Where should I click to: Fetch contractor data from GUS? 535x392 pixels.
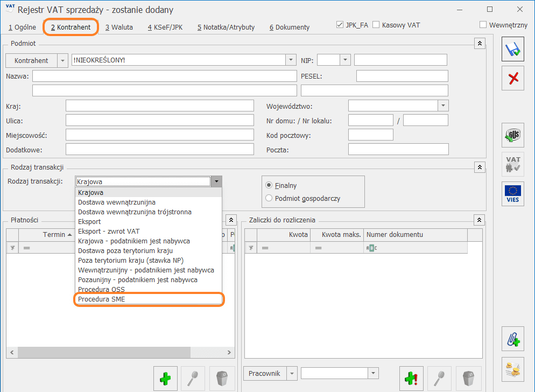(512, 135)
